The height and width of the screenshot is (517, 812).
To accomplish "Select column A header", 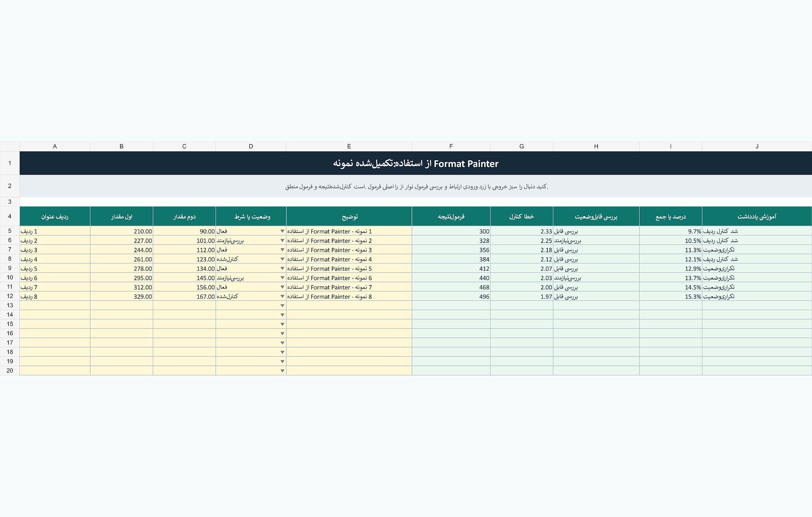I will pos(55,146).
